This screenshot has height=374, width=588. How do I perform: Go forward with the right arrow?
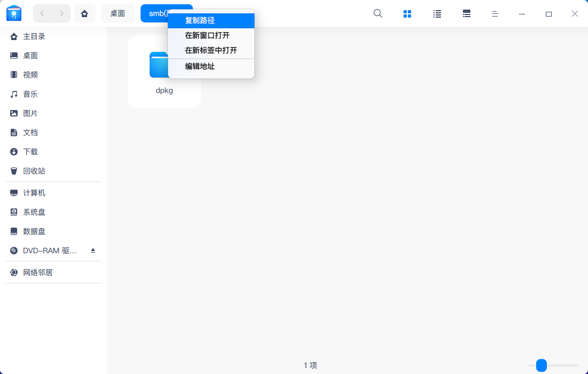point(61,13)
